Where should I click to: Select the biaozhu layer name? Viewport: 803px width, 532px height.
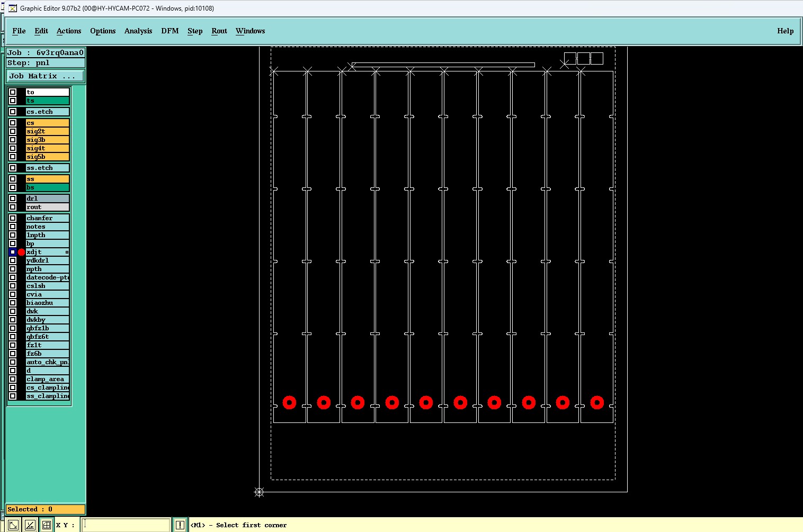click(48, 303)
